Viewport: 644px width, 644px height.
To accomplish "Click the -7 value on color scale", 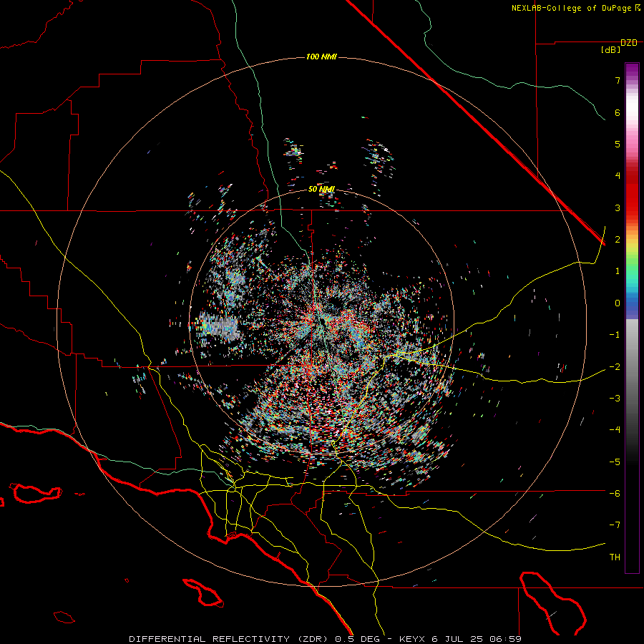I will (x=615, y=525).
